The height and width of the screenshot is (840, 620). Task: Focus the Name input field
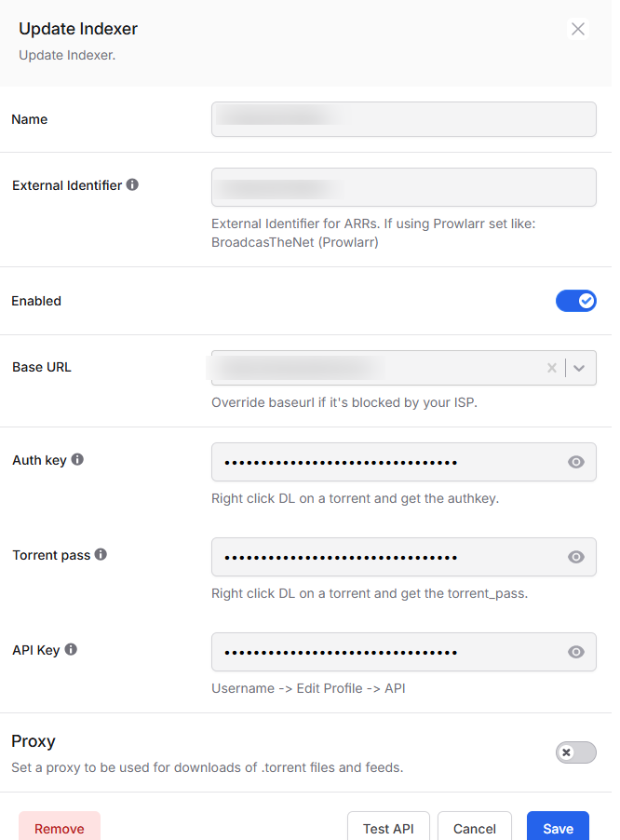[404, 119]
